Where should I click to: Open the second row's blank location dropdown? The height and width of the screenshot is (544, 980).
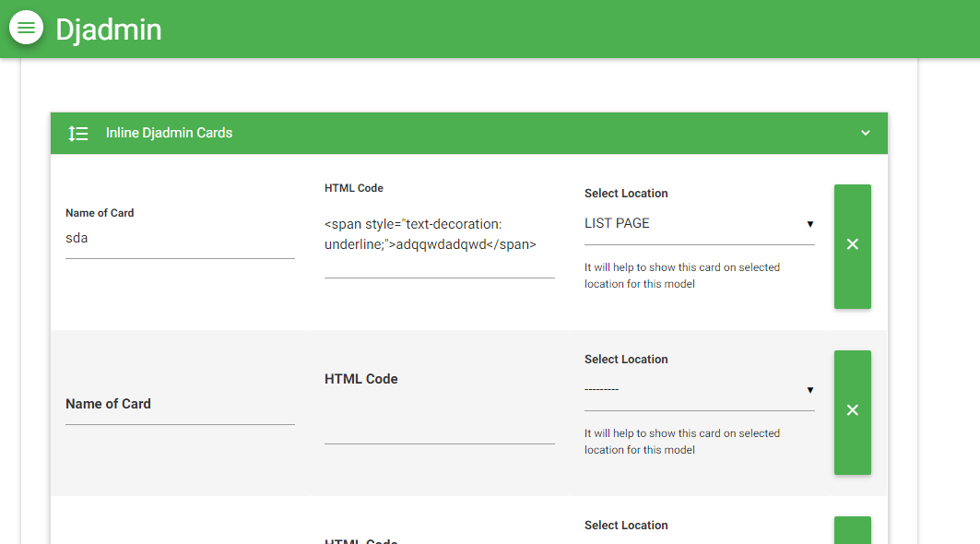(x=700, y=389)
